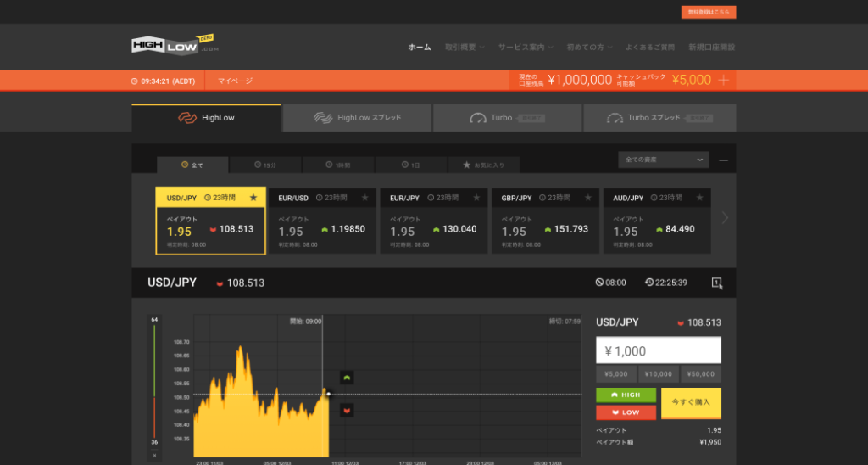Switch to the Turbo スプレッド tab
This screenshot has height=465, width=868.
[x=659, y=118]
